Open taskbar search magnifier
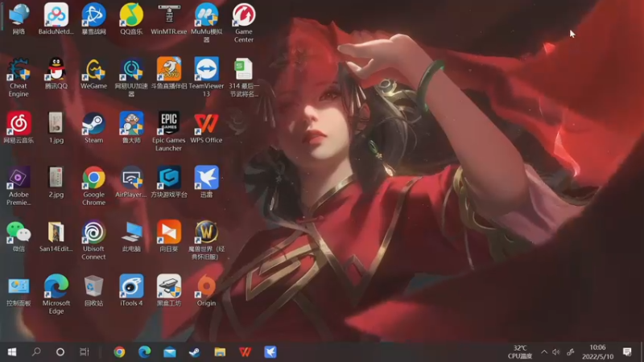This screenshot has height=362, width=644. tap(36, 352)
